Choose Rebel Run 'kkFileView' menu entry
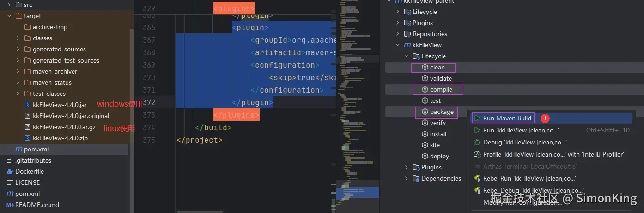The width and height of the screenshot is (644, 213). [551, 178]
